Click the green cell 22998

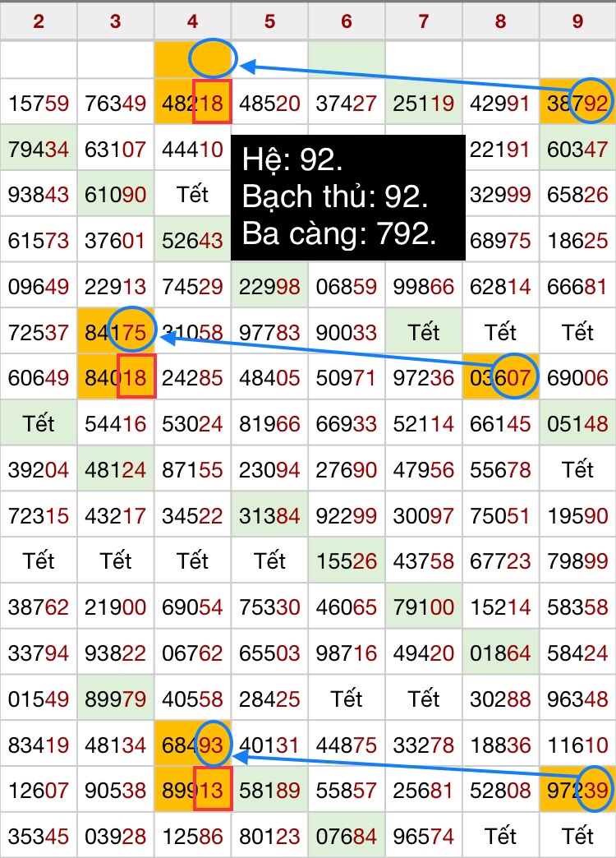[269, 286]
